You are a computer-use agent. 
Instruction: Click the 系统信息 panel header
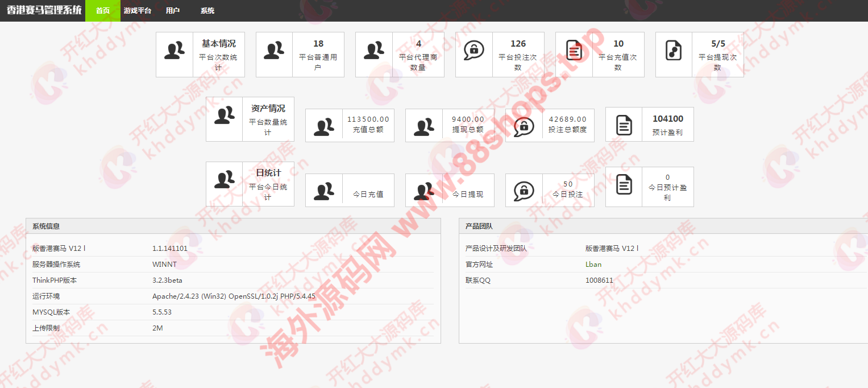click(233, 226)
